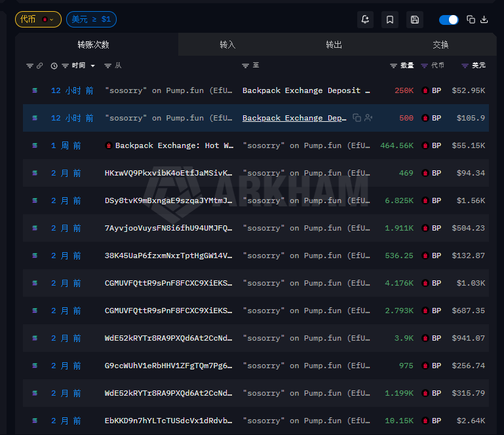The image size is (504, 435).
Task: Click the 代币 column header label
Action: 437,66
